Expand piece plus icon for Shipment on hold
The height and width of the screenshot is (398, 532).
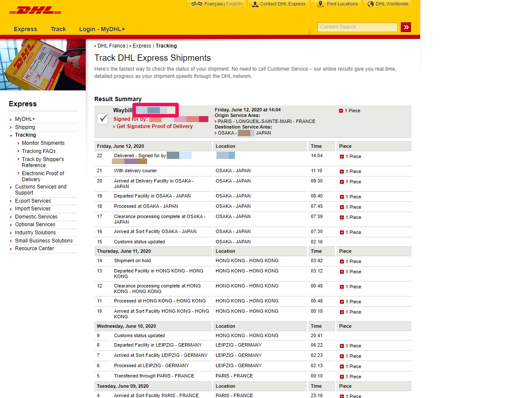[342, 262]
